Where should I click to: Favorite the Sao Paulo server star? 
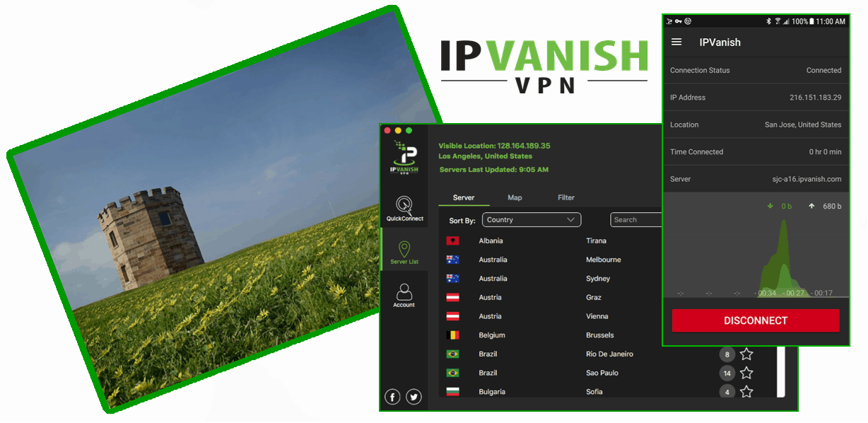click(746, 373)
